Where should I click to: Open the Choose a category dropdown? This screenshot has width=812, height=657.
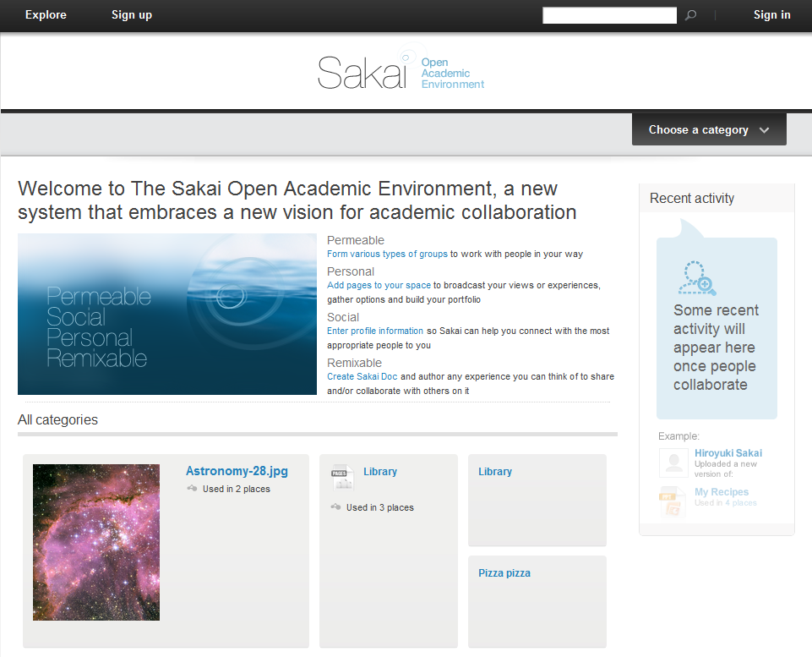point(708,130)
